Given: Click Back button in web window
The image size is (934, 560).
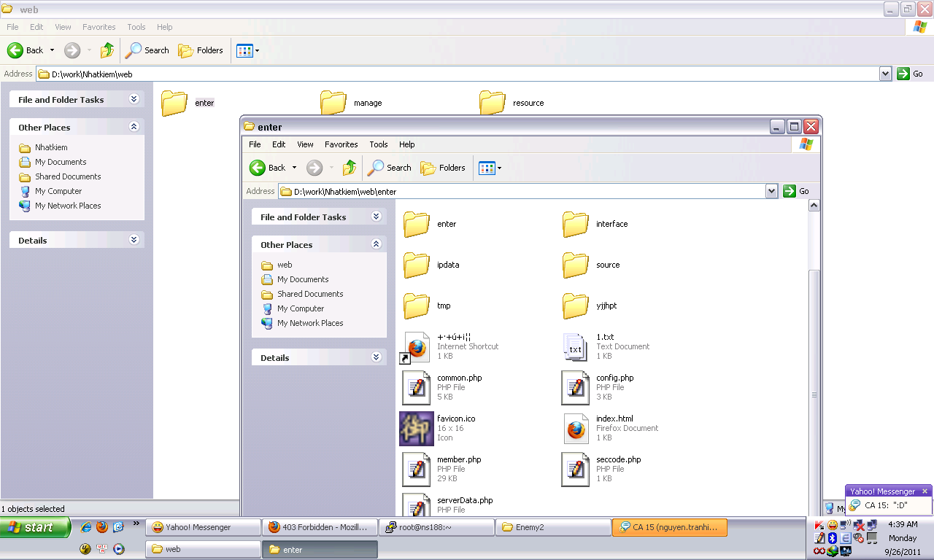Looking at the screenshot, I should click(26, 50).
